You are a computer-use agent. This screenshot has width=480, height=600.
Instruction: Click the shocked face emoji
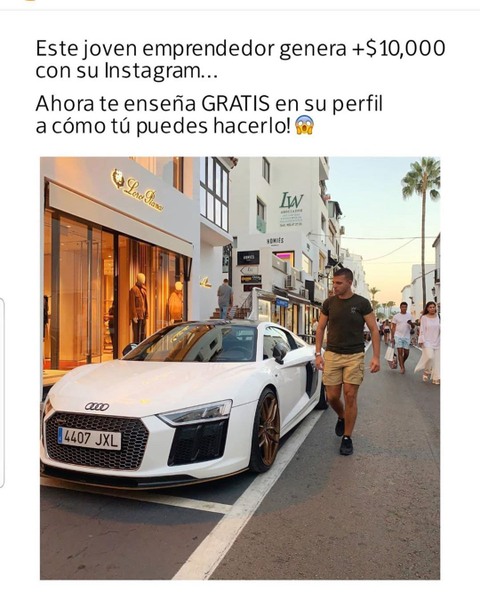(x=305, y=125)
